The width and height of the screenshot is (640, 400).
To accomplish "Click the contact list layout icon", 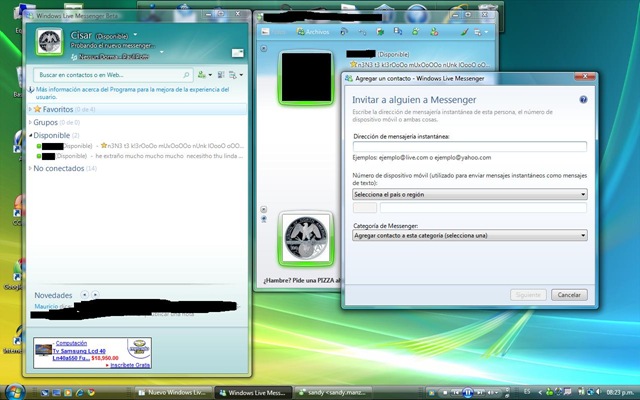I will point(221,75).
